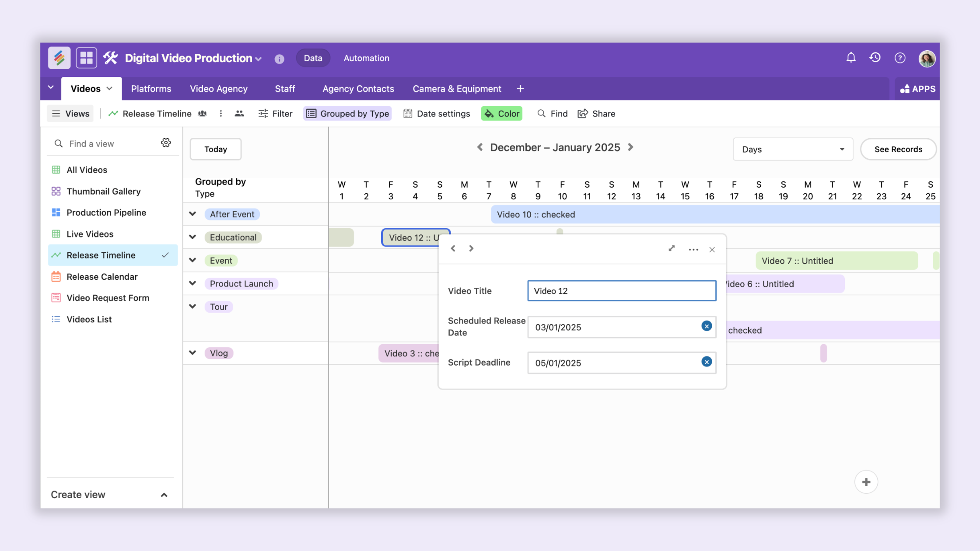
Task: Expand the record popup to full view
Action: tap(672, 249)
